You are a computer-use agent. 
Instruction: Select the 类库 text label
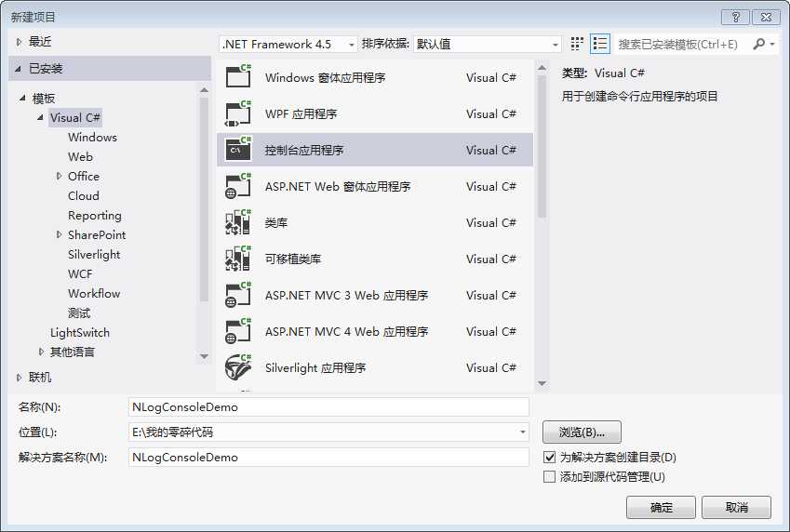tap(276, 222)
